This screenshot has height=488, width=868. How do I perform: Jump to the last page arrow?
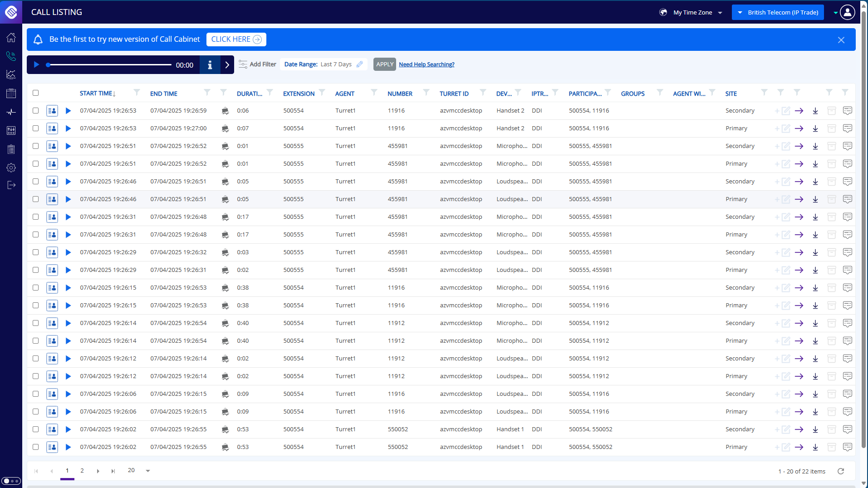pyautogui.click(x=113, y=471)
